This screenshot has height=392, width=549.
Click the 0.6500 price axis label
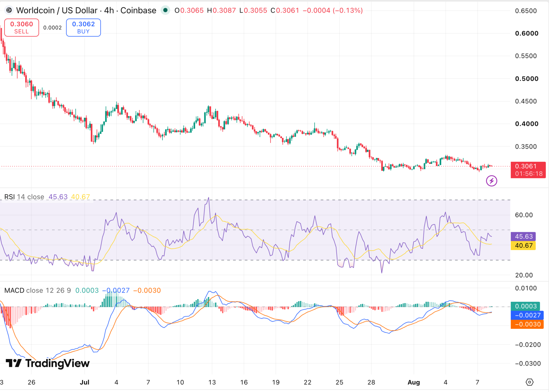[x=526, y=11]
